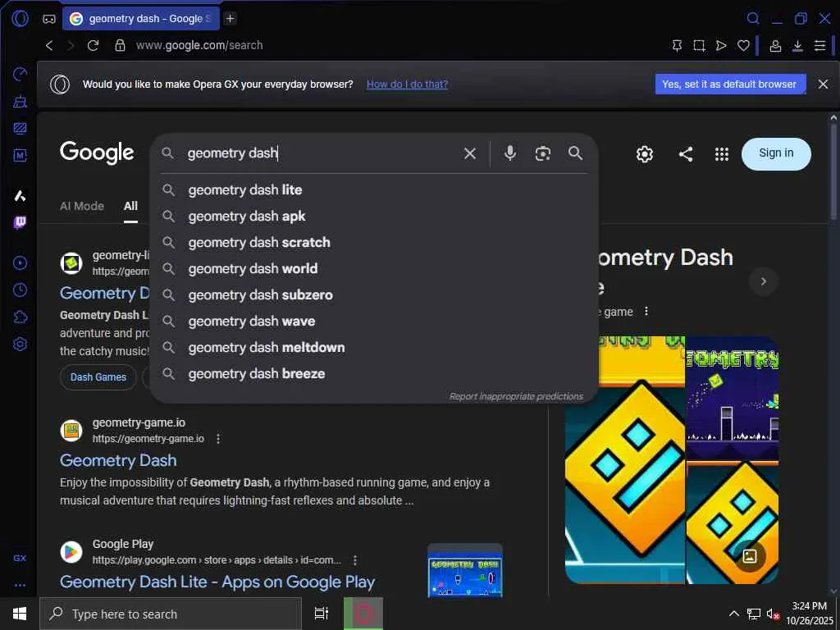
Task: Add this page to bookmarks with the heart icon
Action: 743,46
